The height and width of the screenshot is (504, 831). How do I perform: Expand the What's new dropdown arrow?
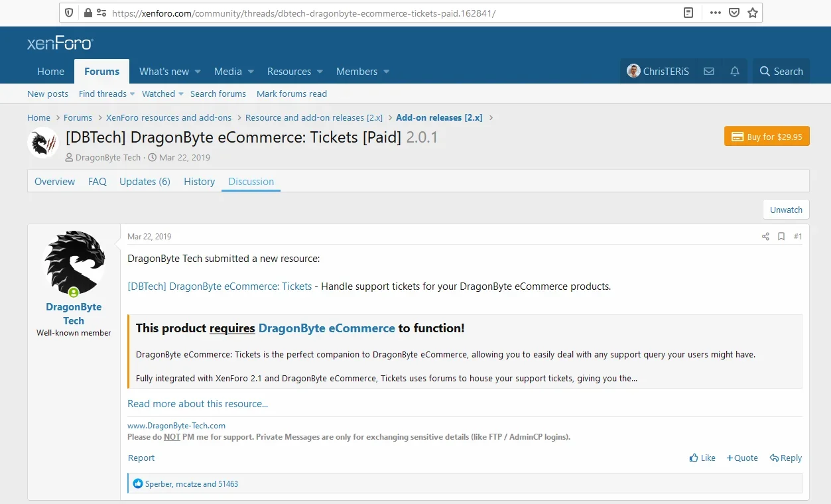pos(198,72)
